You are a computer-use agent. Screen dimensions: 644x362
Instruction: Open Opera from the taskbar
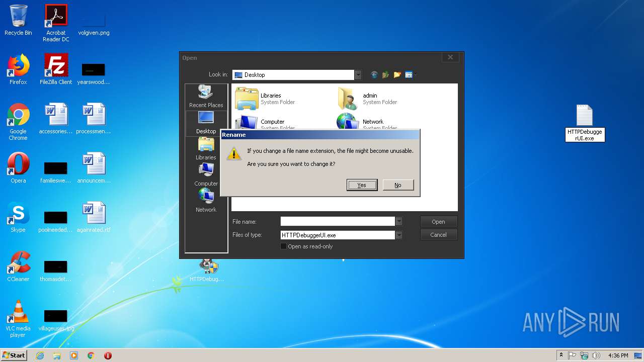point(108,355)
